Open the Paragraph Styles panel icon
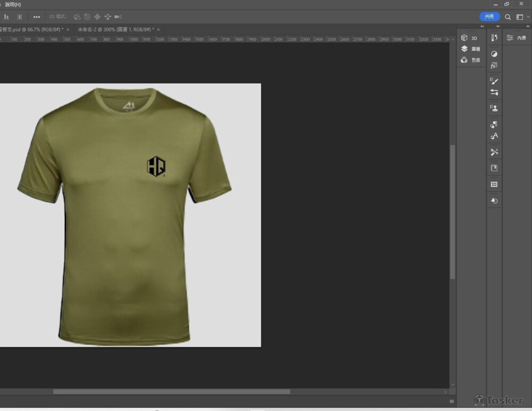This screenshot has height=411, width=532. click(494, 125)
